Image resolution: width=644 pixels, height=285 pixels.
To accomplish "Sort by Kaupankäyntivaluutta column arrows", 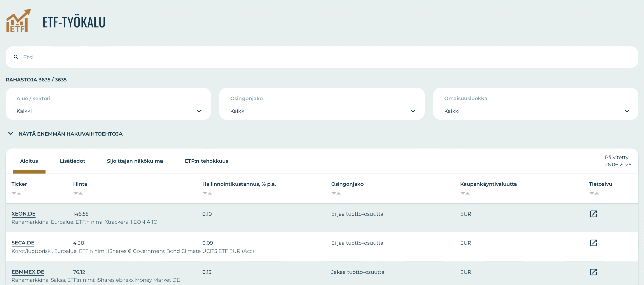I will (x=465, y=193).
